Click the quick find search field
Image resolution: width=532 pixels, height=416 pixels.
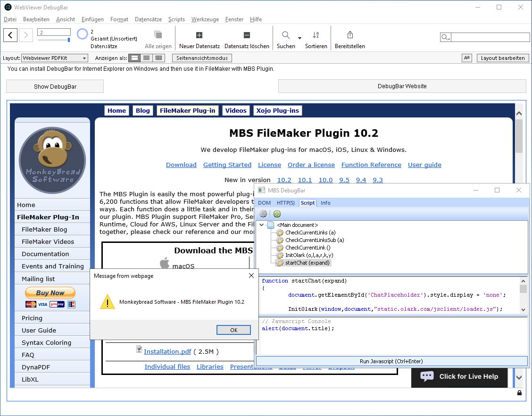pos(490,37)
